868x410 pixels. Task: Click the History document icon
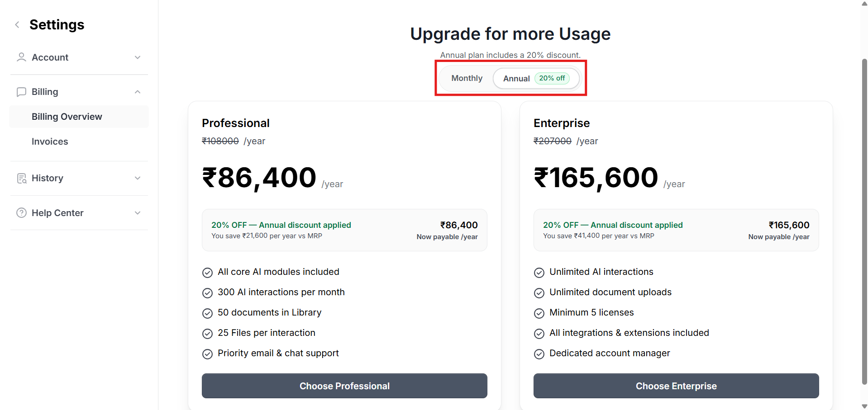[21, 179]
